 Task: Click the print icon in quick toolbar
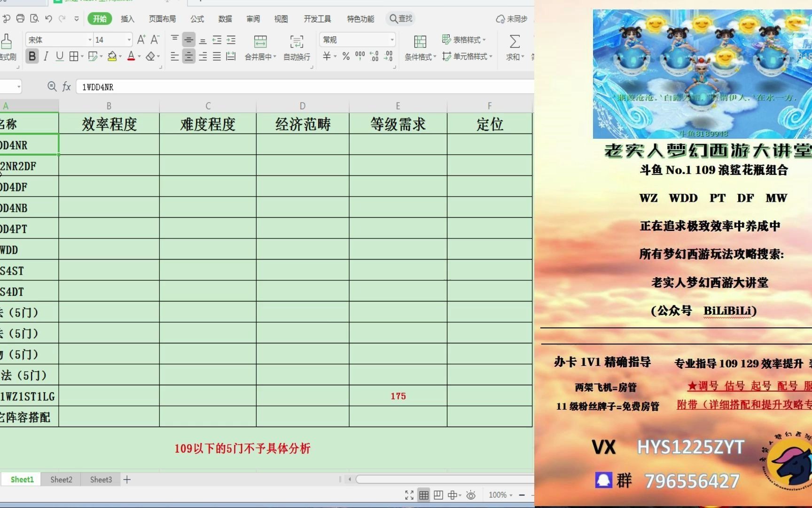tap(20, 19)
